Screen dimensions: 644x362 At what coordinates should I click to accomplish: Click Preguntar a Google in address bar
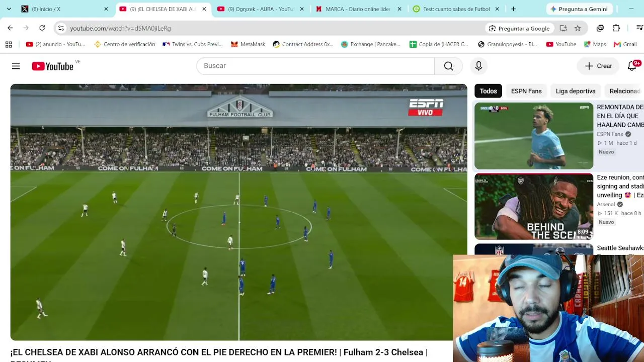(x=519, y=28)
